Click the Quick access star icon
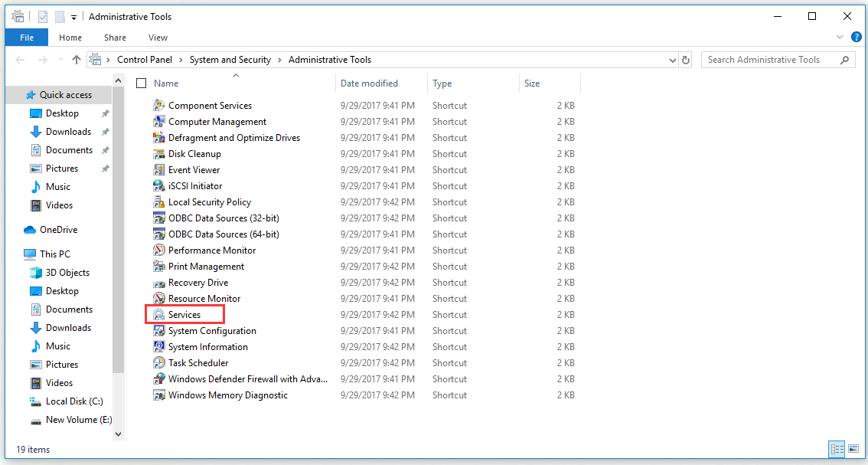This screenshot has height=465, width=868. (x=31, y=95)
